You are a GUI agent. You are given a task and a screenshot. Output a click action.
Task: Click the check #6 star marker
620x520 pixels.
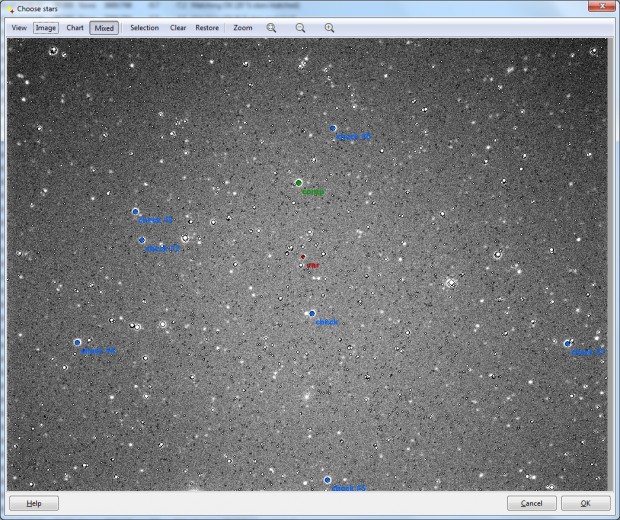[x=333, y=128]
